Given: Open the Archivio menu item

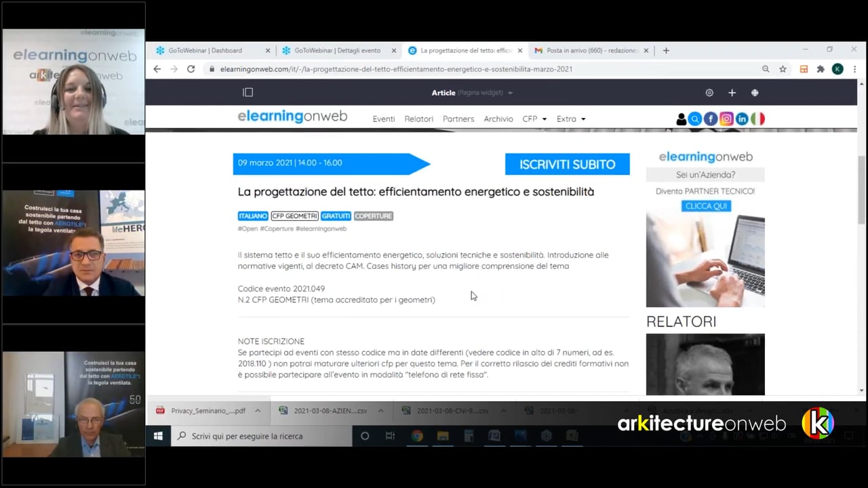Looking at the screenshot, I should pyautogui.click(x=498, y=119).
